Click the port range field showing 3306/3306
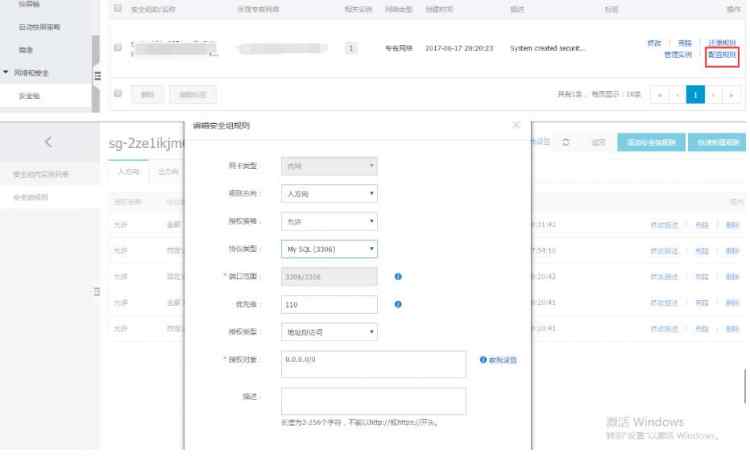750x457 pixels. point(329,277)
